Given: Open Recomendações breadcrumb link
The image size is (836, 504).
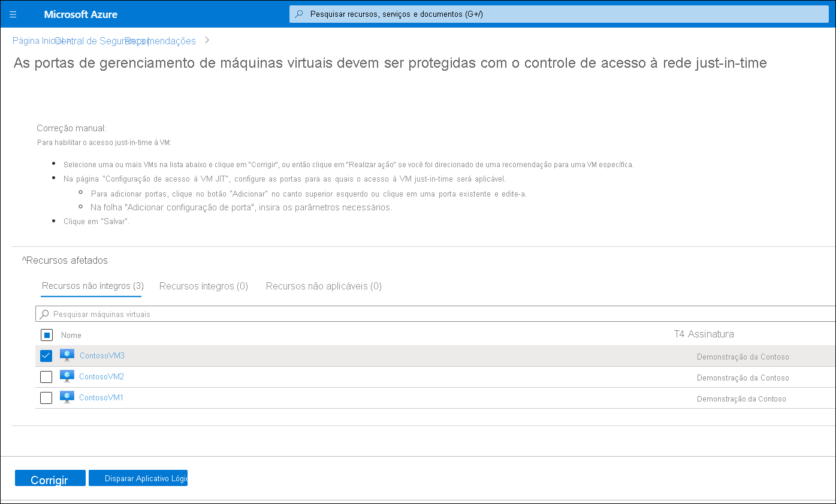Looking at the screenshot, I should 161,41.
